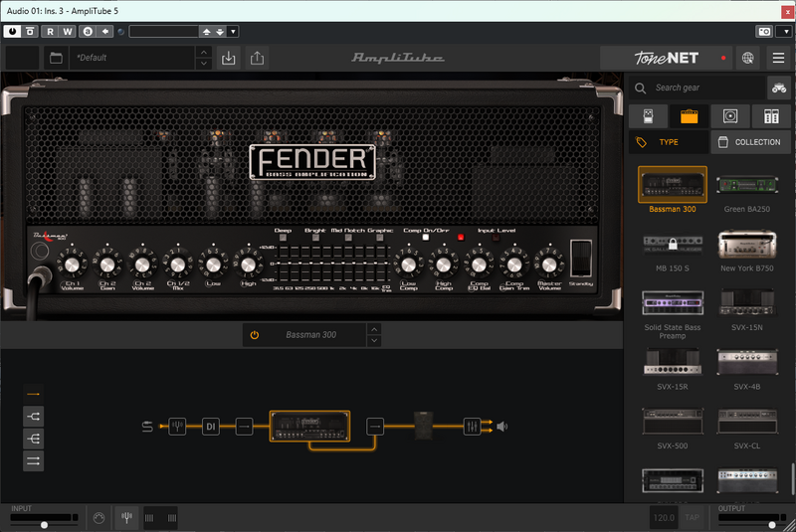Click the Custom Shop car icon
Image resolution: width=796 pixels, height=532 pixels.
(779, 88)
